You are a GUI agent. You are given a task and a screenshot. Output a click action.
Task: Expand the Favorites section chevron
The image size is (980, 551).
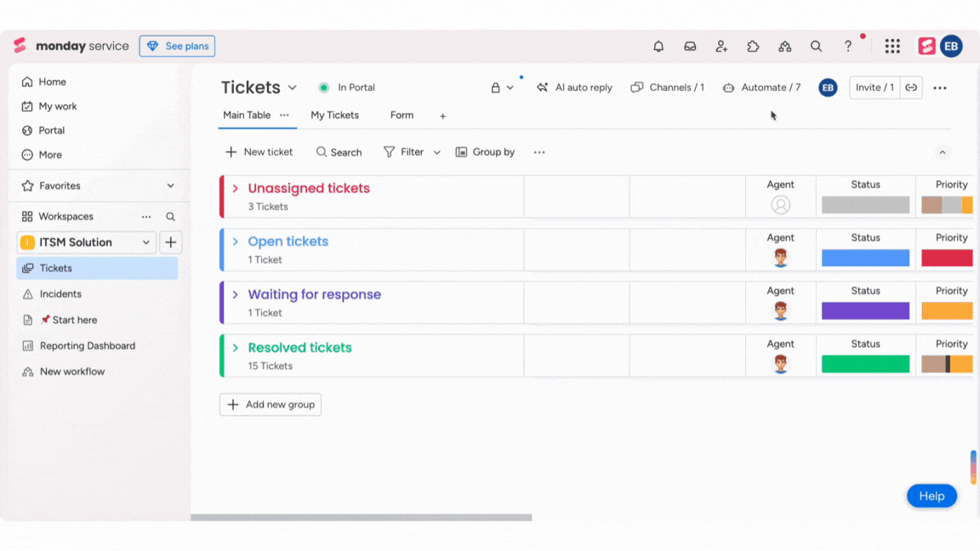click(x=171, y=185)
